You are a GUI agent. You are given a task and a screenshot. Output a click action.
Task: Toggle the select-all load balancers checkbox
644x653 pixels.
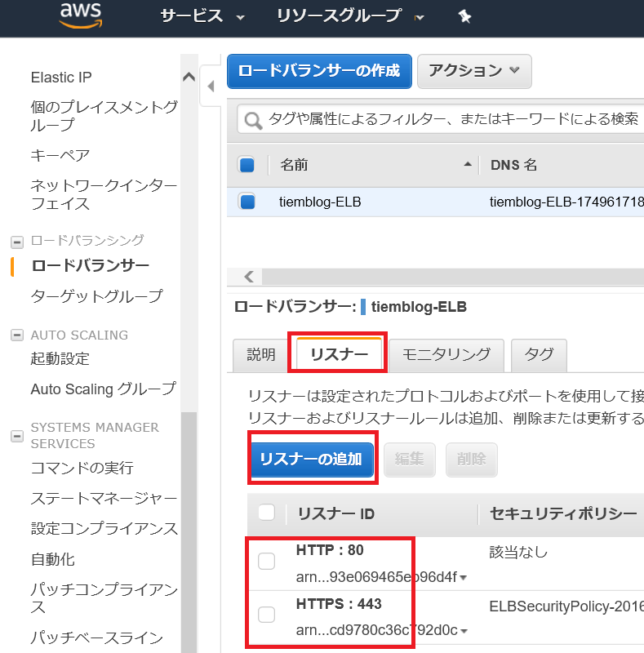tap(246, 165)
